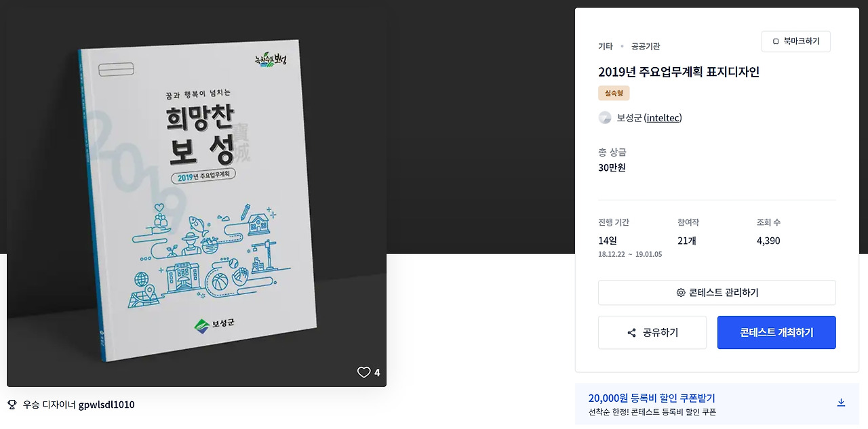Click the 보성군 profile avatar icon
The height and width of the screenshot is (429, 868).
(x=605, y=118)
